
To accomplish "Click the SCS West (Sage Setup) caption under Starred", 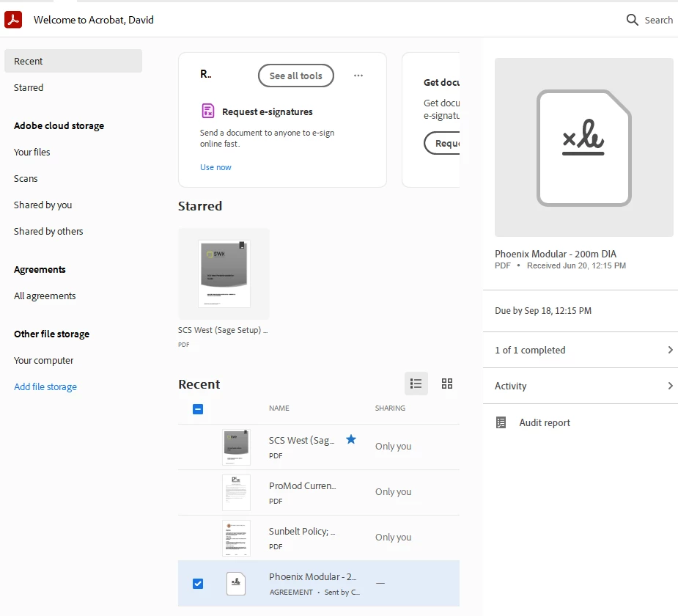I will tap(223, 330).
